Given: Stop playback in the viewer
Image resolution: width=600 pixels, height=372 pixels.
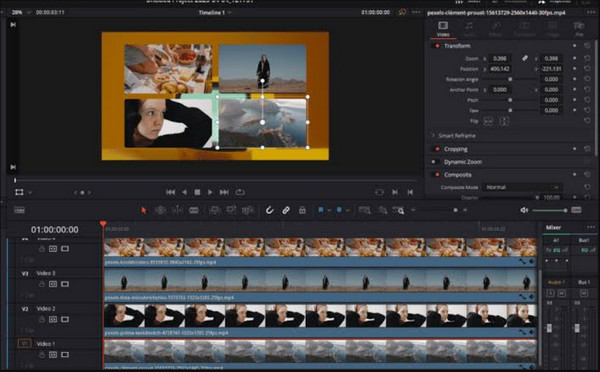Looking at the screenshot, I should coord(197,192).
